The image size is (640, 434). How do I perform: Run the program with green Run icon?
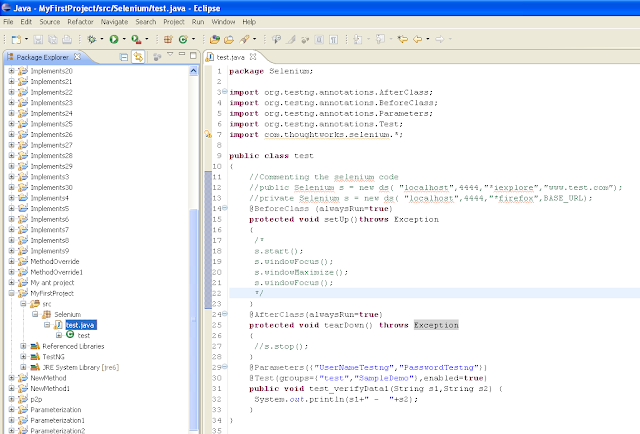pos(114,39)
